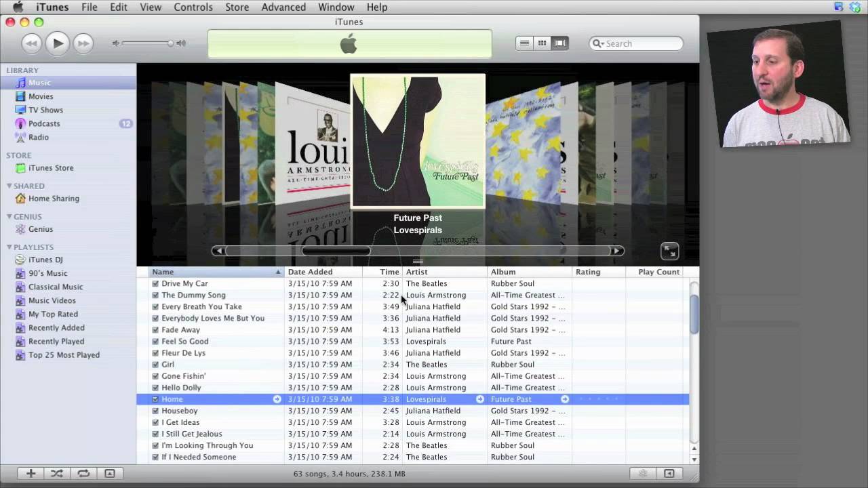This screenshot has width=868, height=488.
Task: Click the Next track fast-forward button
Action: [83, 43]
